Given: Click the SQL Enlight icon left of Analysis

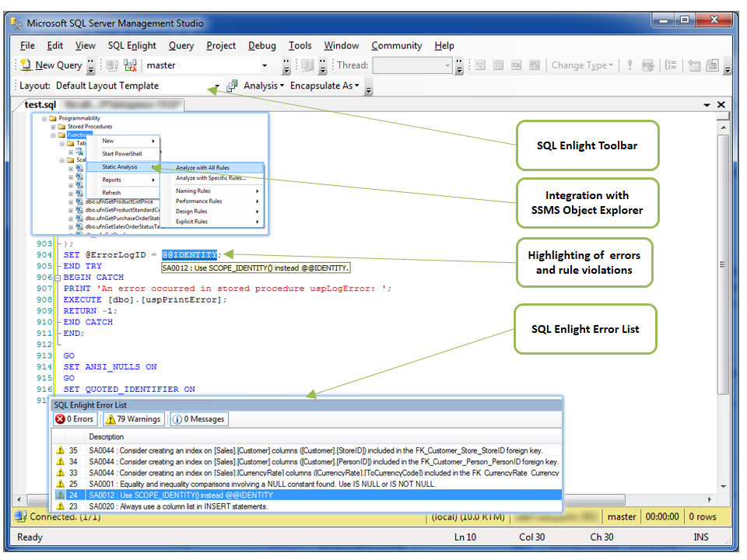Looking at the screenshot, I should (232, 86).
